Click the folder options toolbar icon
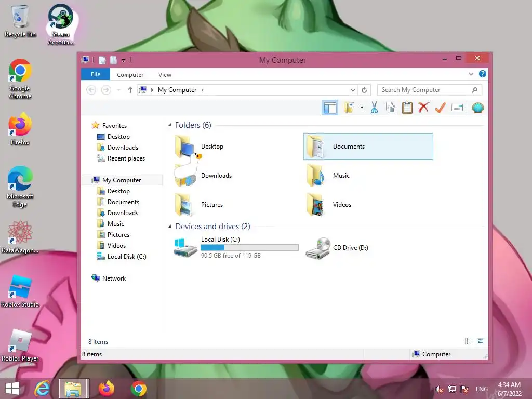532x399 pixels. (349, 108)
